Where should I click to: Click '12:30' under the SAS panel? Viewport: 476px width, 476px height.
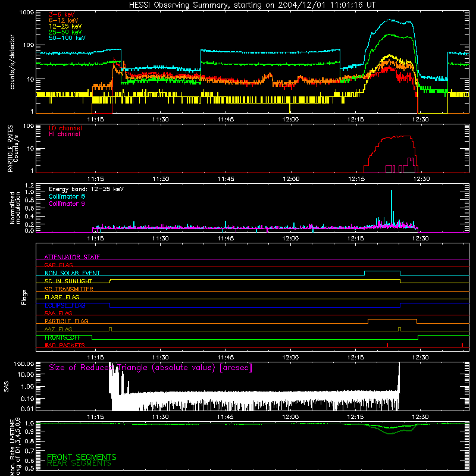coord(421,417)
